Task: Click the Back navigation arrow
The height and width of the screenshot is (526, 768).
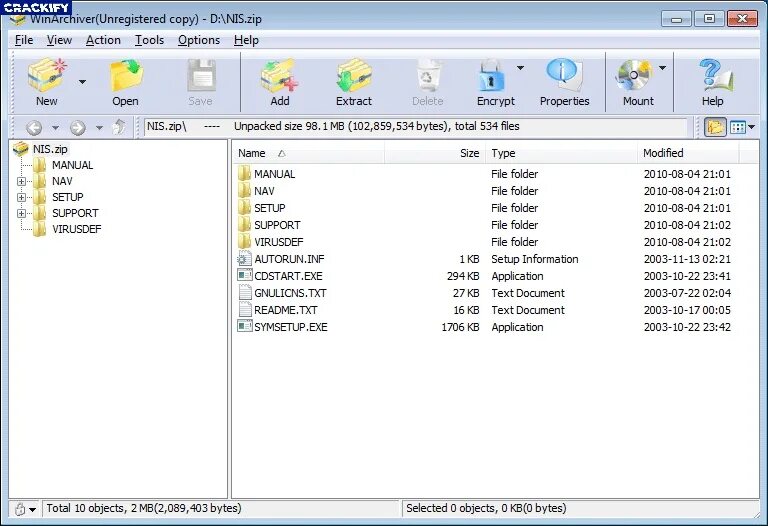Action: (34, 128)
